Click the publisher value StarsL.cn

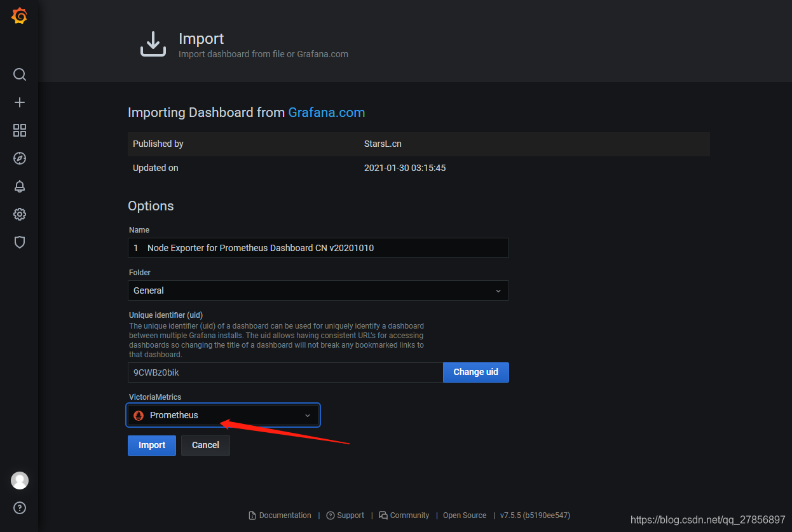[383, 144]
